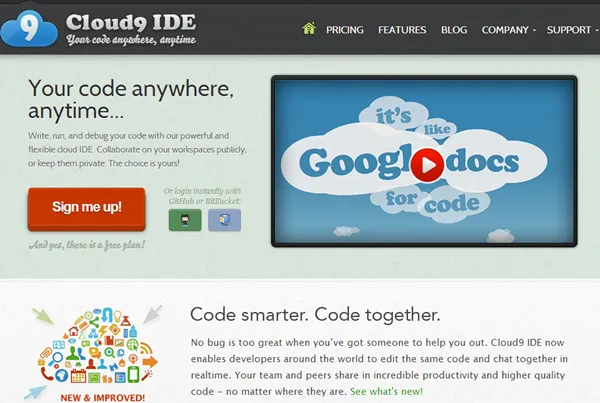This screenshot has height=403, width=600.
Task: Expand the Company dropdown menu
Action: [509, 30]
